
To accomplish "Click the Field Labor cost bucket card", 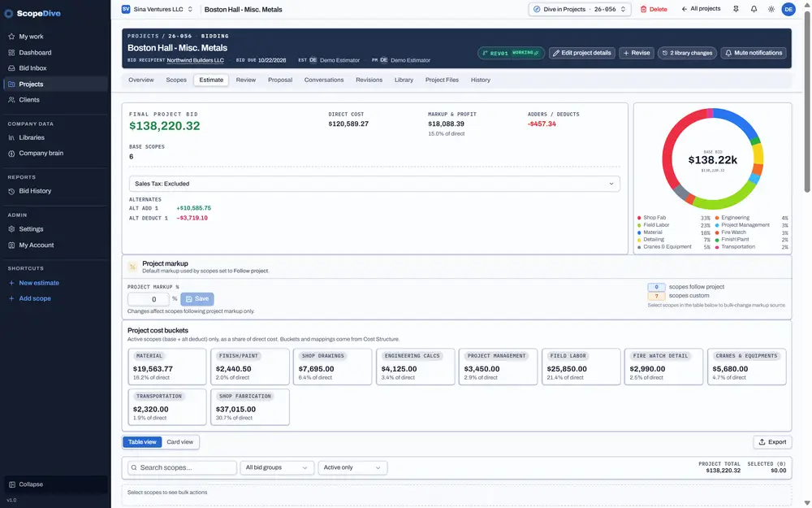I will (581, 367).
